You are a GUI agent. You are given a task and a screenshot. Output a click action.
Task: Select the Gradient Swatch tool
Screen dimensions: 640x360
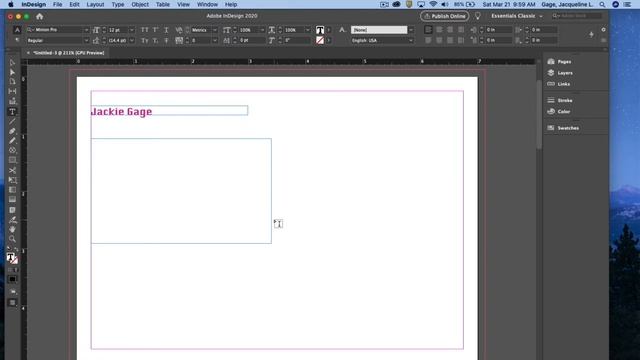12,190
